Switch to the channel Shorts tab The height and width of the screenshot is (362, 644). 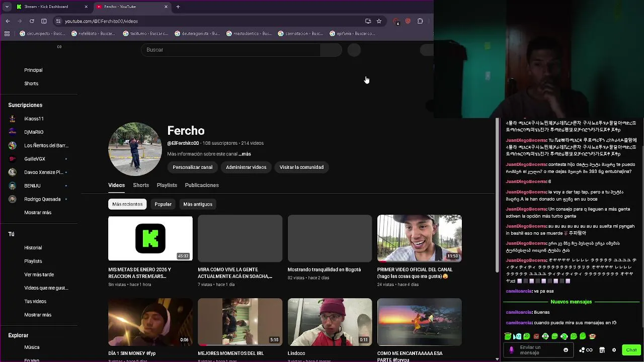click(x=141, y=185)
